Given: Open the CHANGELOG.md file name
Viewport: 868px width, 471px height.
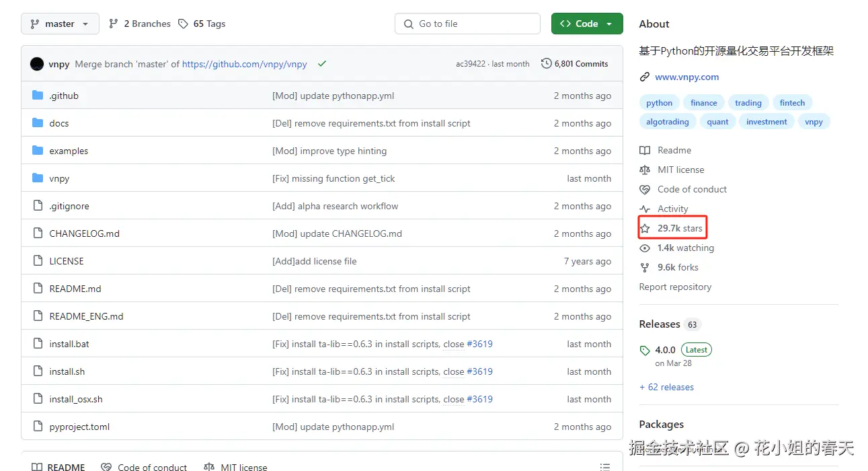Looking at the screenshot, I should (84, 233).
